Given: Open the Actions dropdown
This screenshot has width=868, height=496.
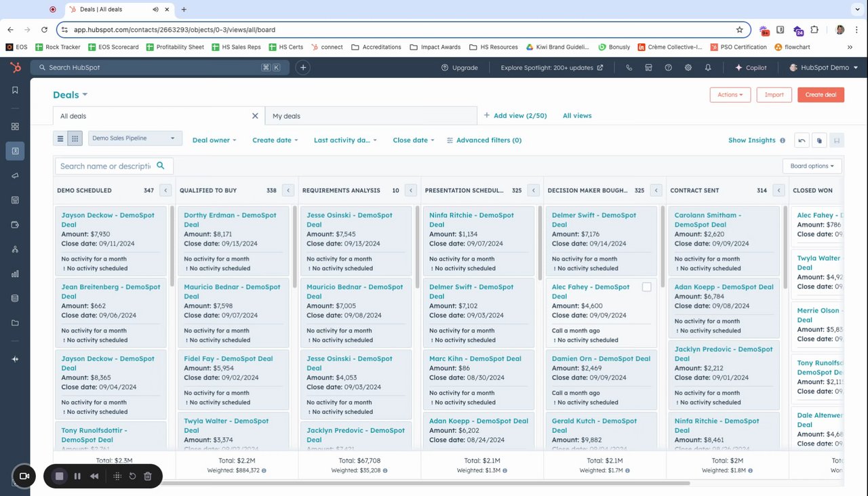Looking at the screenshot, I should click(x=730, y=95).
